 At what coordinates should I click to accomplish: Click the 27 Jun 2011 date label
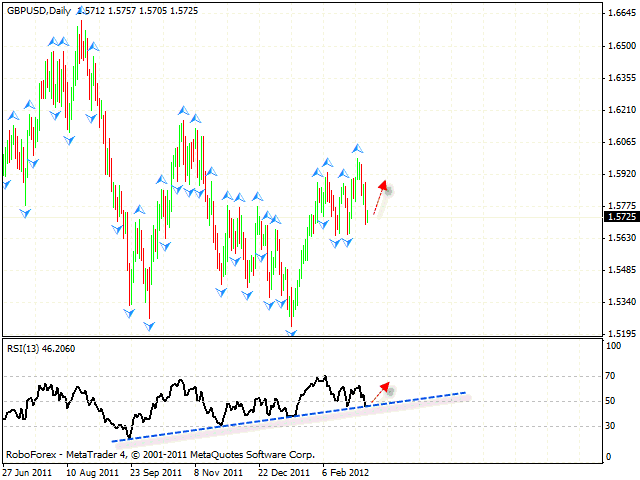29,472
